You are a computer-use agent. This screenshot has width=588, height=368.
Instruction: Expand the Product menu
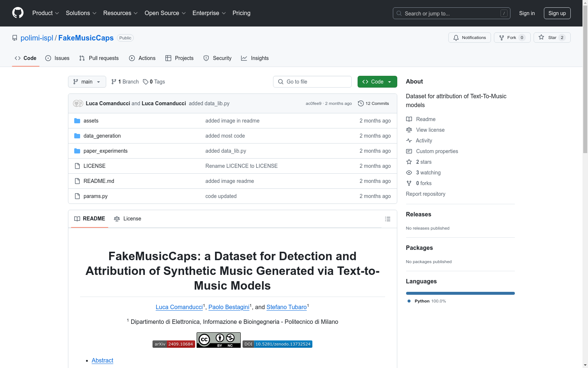coord(46,13)
